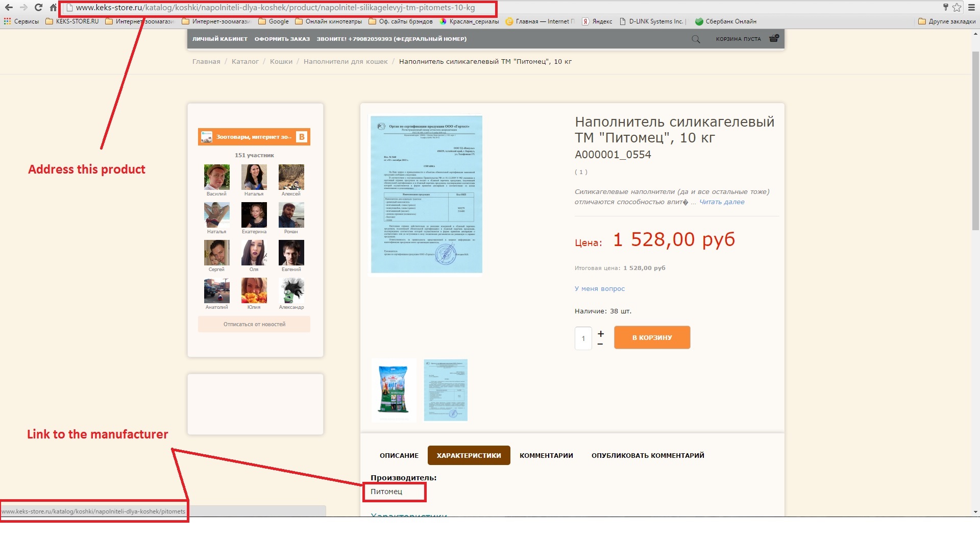This screenshot has width=980, height=538.
Task: Click ОФОРМИТЬ ЗАКАЗ in top menu
Action: 282,39
